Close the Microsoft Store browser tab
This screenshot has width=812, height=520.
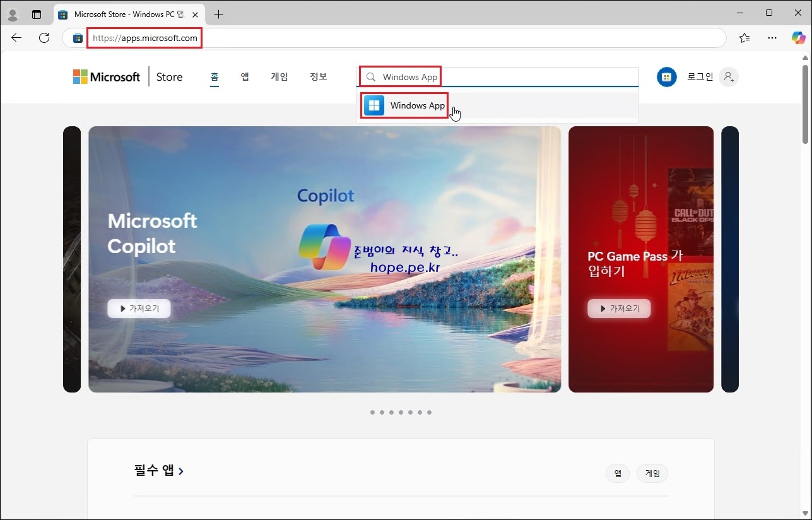[x=196, y=14]
